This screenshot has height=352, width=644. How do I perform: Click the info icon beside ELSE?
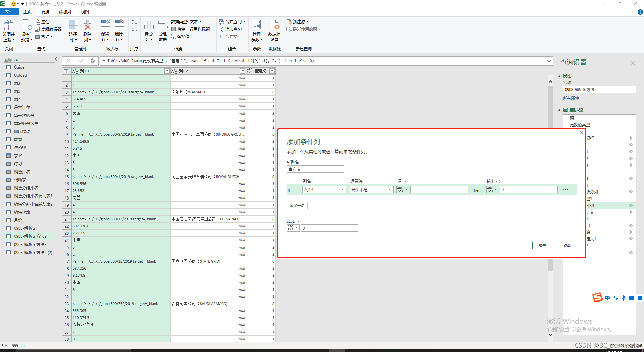pyautogui.click(x=299, y=221)
